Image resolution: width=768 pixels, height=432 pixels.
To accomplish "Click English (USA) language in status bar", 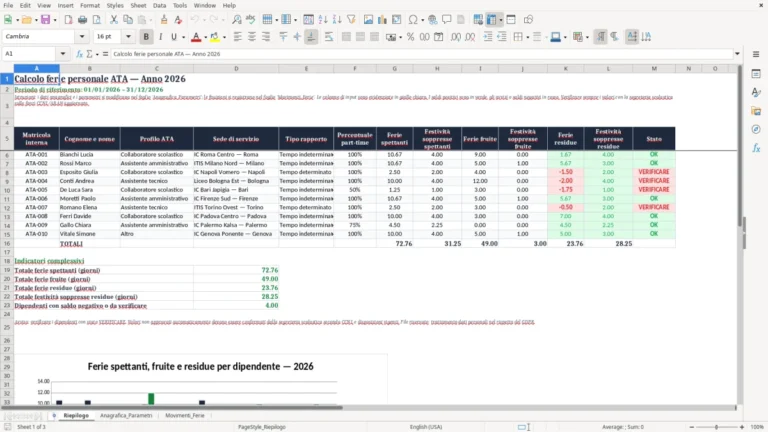I will click(426, 427).
